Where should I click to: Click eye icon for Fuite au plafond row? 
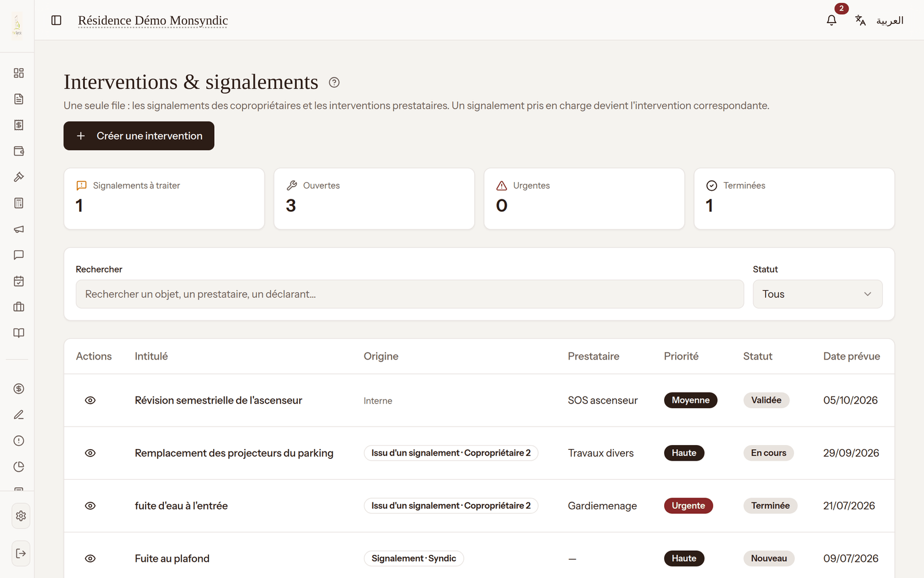point(90,558)
